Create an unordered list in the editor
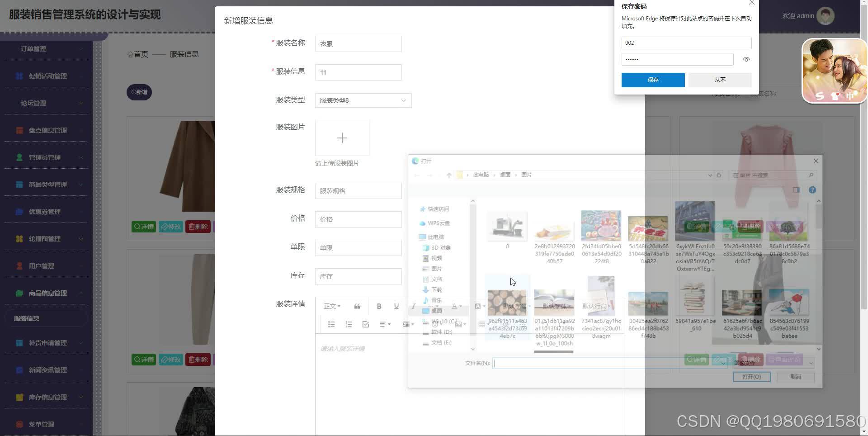This screenshot has width=868, height=436. (x=331, y=324)
